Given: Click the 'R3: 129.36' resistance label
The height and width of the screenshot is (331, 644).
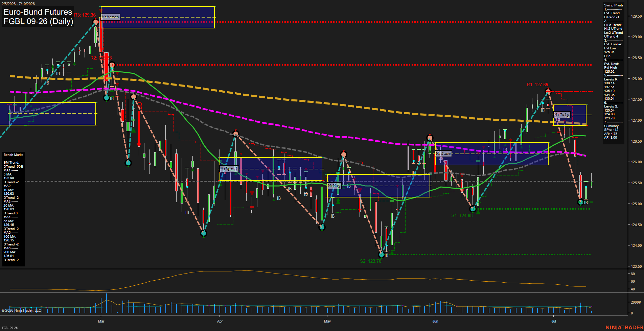Looking at the screenshot, I should click(85, 15).
